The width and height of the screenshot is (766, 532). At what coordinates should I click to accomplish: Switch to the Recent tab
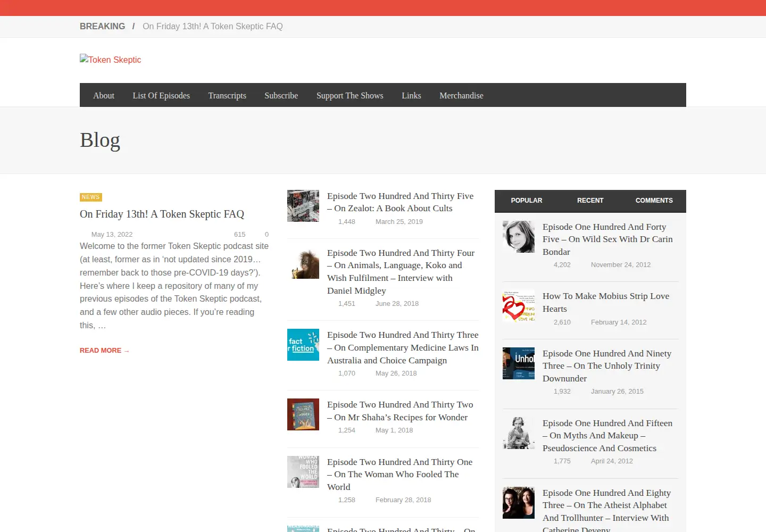pyautogui.click(x=590, y=201)
